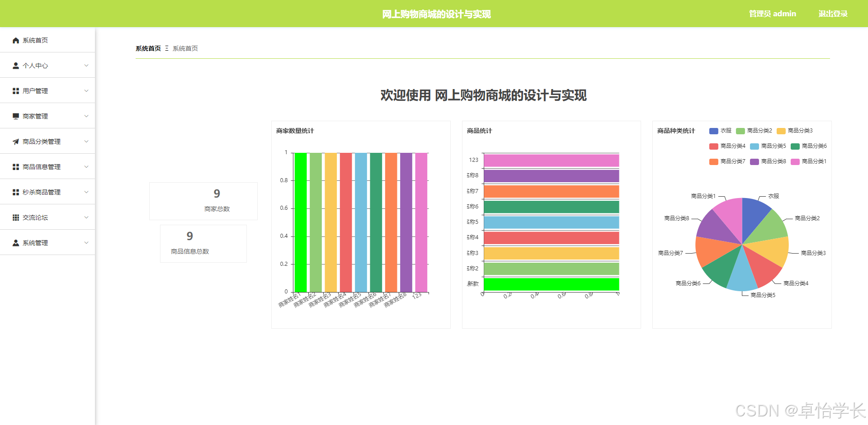Click the table icon beside 交流论坛
The image size is (868, 425).
[x=16, y=217]
